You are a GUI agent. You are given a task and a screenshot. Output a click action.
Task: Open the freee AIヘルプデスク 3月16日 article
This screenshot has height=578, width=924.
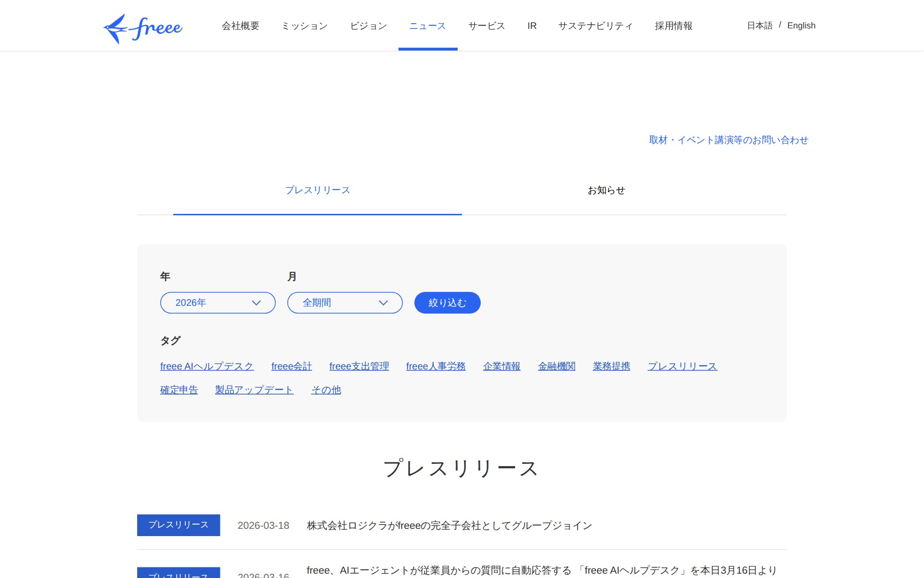coord(542,571)
